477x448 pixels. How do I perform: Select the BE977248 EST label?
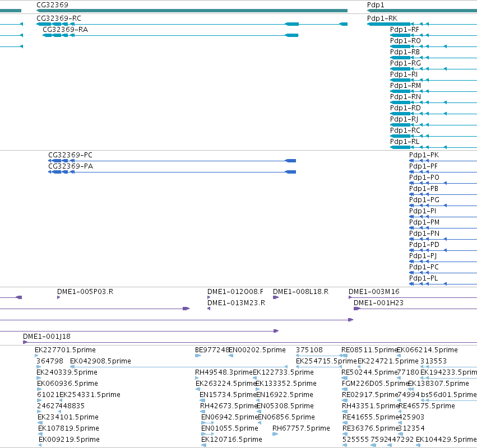coord(212,350)
